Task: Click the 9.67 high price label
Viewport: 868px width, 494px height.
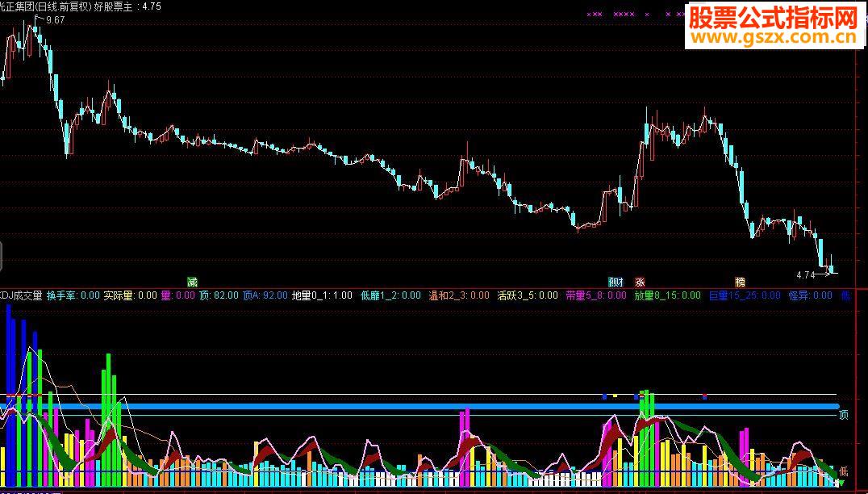Action: pyautogui.click(x=55, y=20)
